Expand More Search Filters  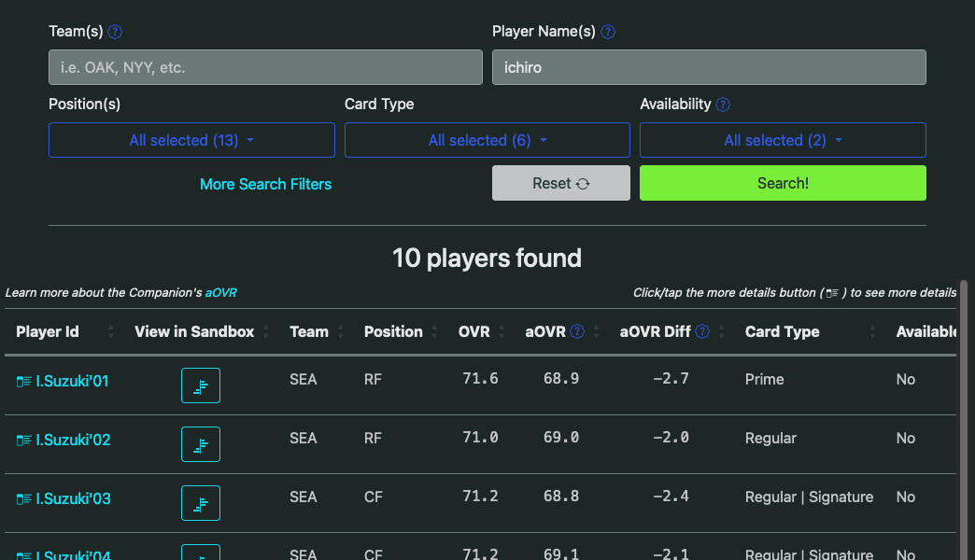pyautogui.click(x=265, y=184)
